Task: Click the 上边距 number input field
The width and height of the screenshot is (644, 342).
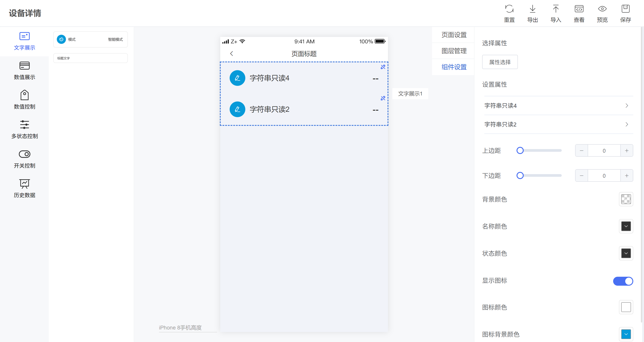Action: click(x=604, y=150)
